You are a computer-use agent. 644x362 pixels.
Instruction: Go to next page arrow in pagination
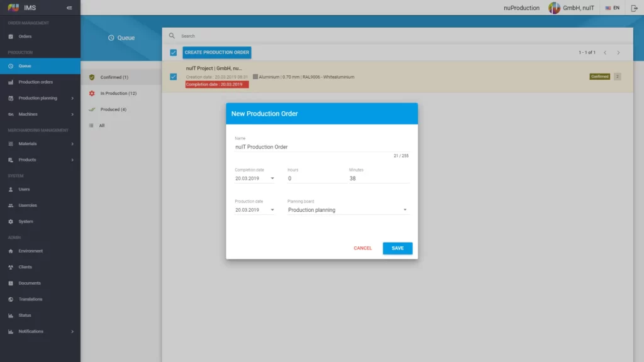click(x=618, y=53)
